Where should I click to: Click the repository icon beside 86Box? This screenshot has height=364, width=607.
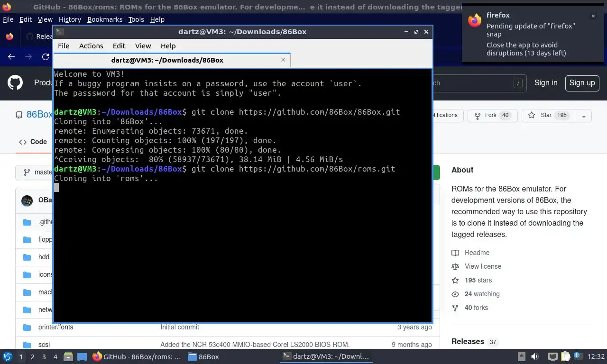[x=19, y=115]
